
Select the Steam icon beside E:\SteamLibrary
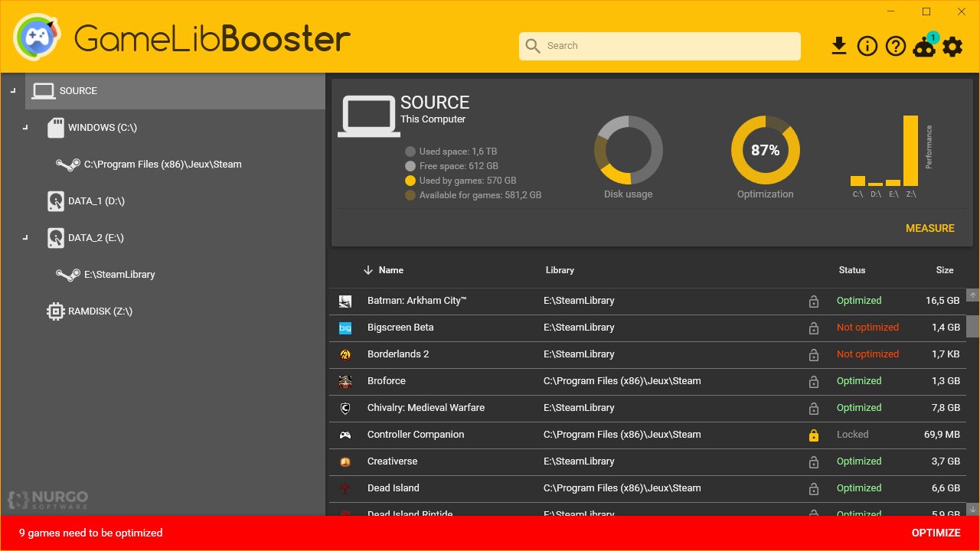67,274
